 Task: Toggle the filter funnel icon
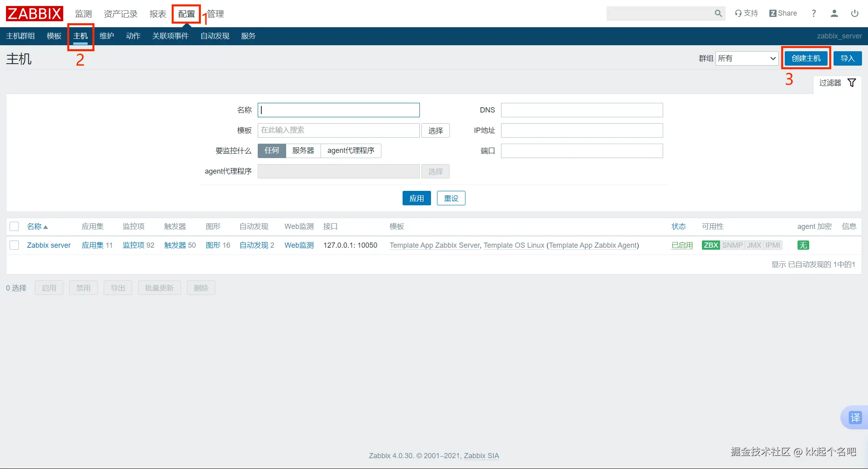(x=852, y=82)
